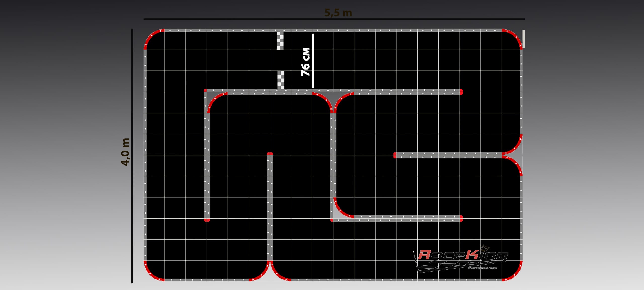This screenshot has height=290, width=644.
Task: Click the RaceKing logo on the track
Action: [462, 255]
